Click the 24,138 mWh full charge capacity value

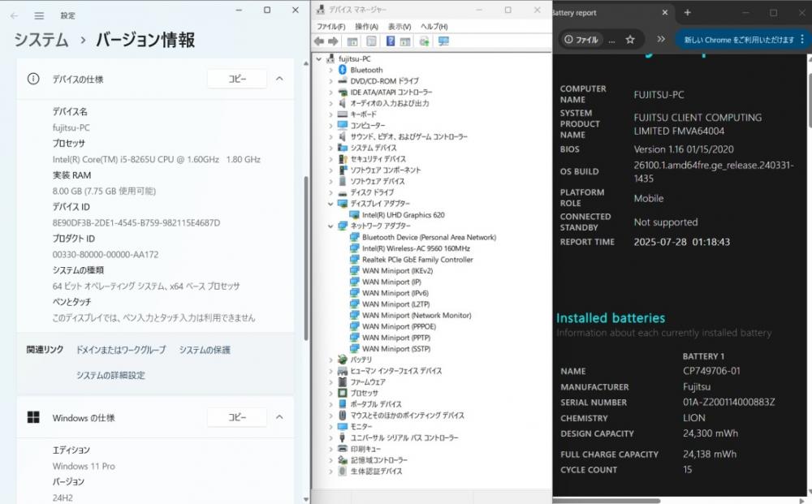710,454
